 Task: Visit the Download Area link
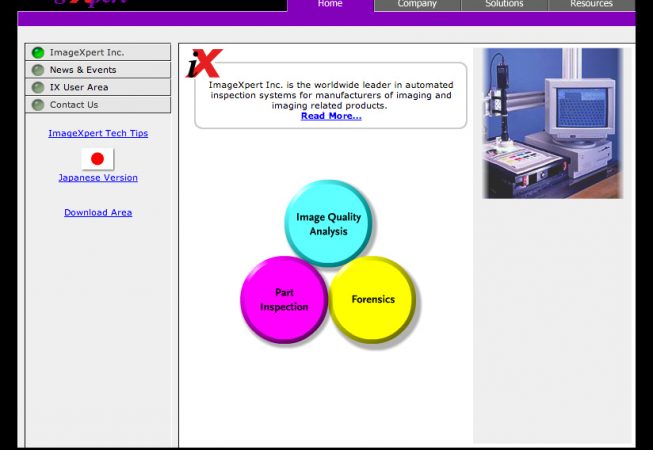[98, 213]
